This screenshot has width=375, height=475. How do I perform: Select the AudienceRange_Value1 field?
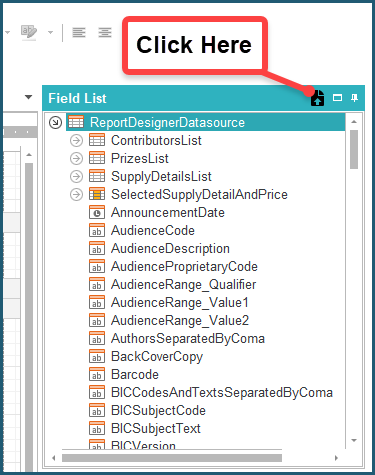coord(180,302)
